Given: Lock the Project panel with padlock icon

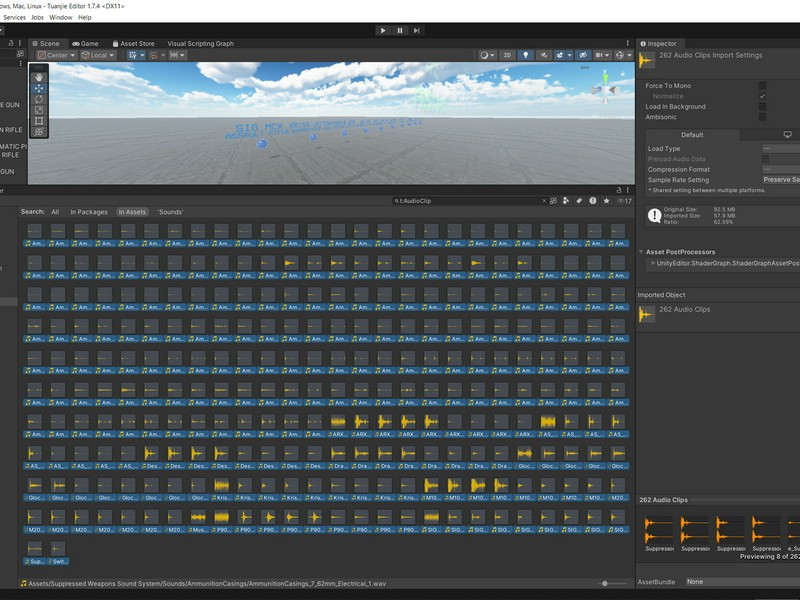Looking at the screenshot, I should pos(619,190).
